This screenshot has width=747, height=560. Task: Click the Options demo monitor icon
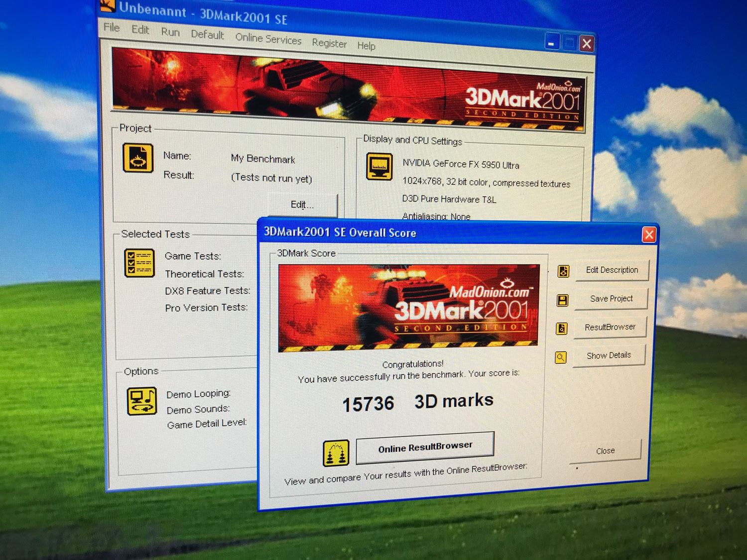point(142,401)
